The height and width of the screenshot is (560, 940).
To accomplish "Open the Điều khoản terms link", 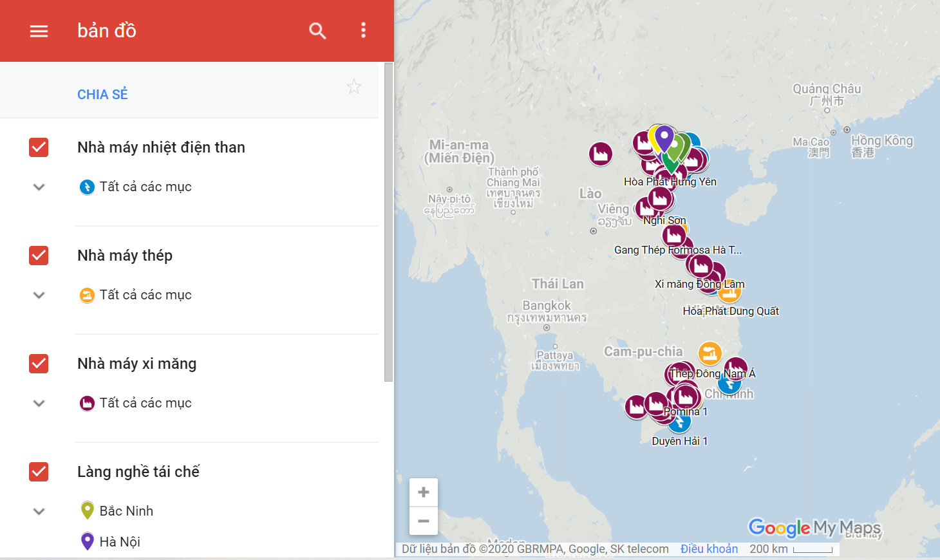I will (x=709, y=549).
